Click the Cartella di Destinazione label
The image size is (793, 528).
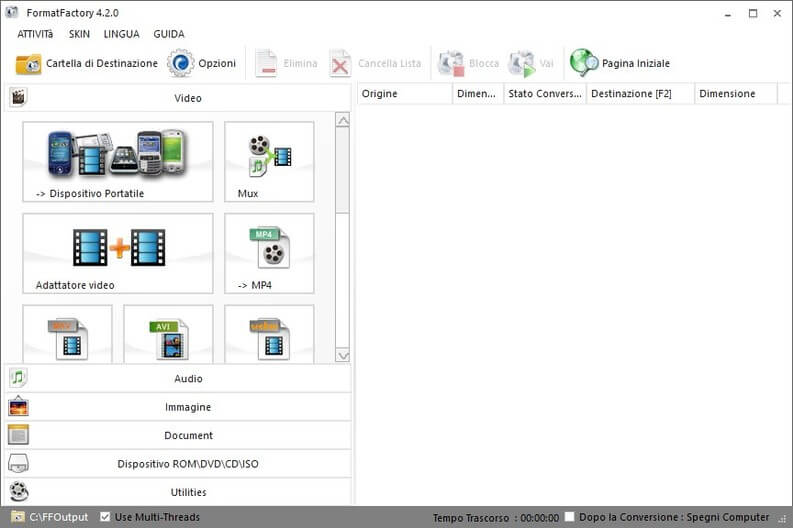coord(102,63)
